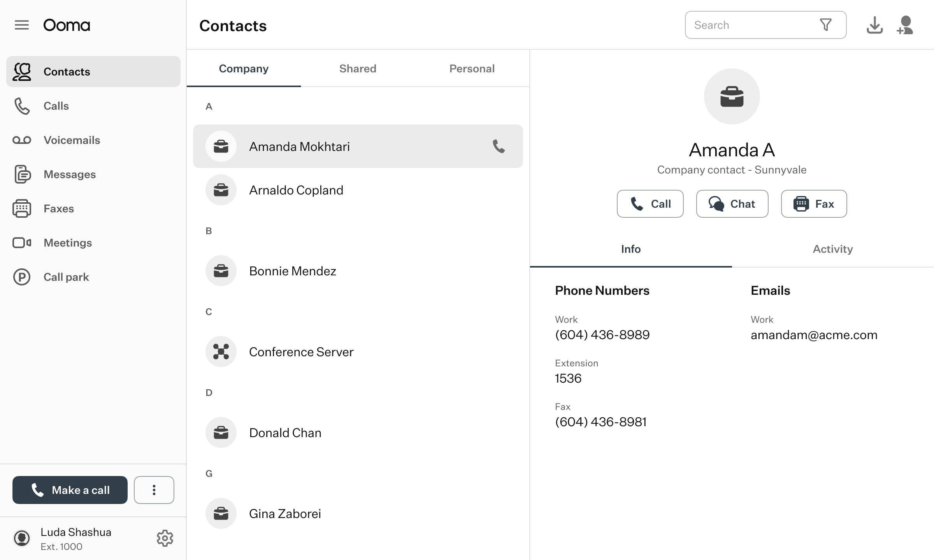
Task: Open more options next to Make a call
Action: pyautogui.click(x=154, y=490)
